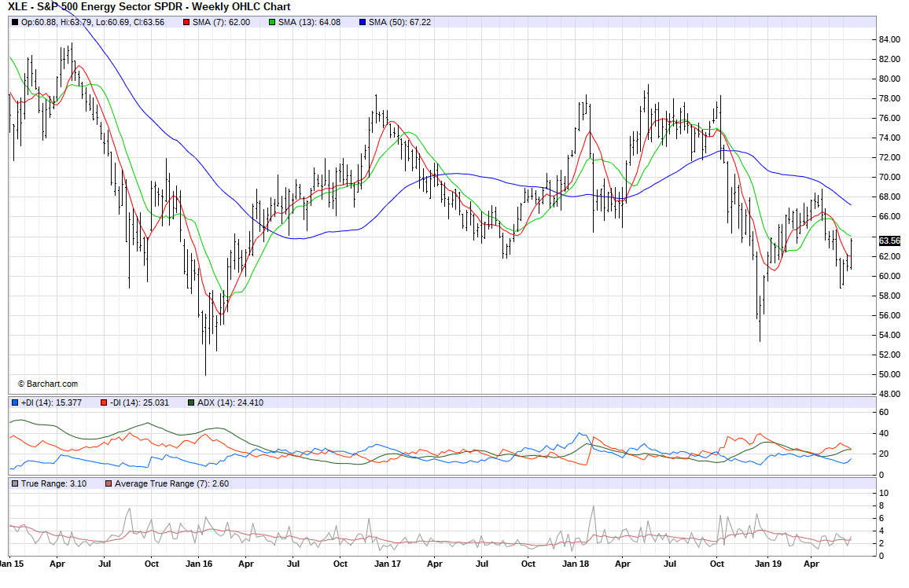Click the '-DI (14): 25.031' indicator label
Screen dimensions: 909x588
pyautogui.click(x=140, y=402)
